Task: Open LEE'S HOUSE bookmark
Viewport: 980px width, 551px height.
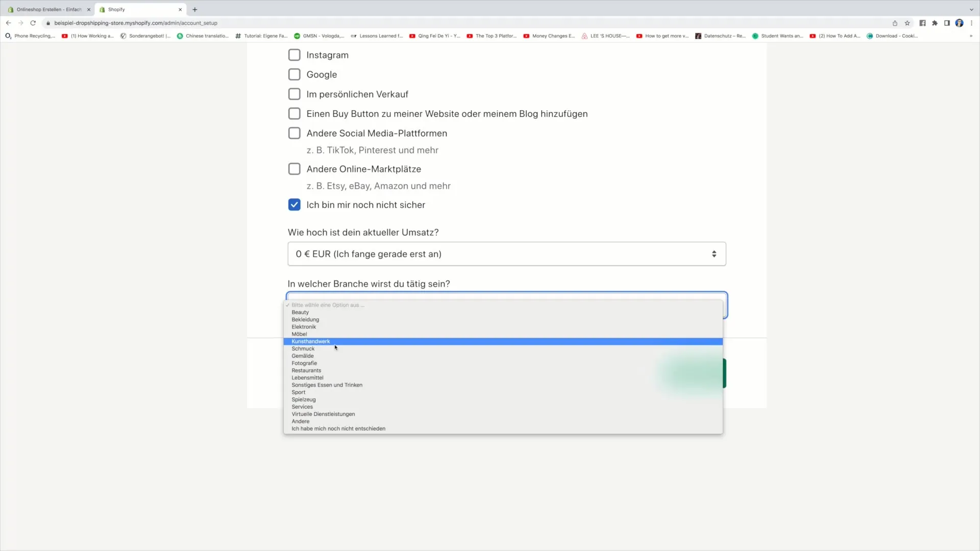Action: [606, 36]
